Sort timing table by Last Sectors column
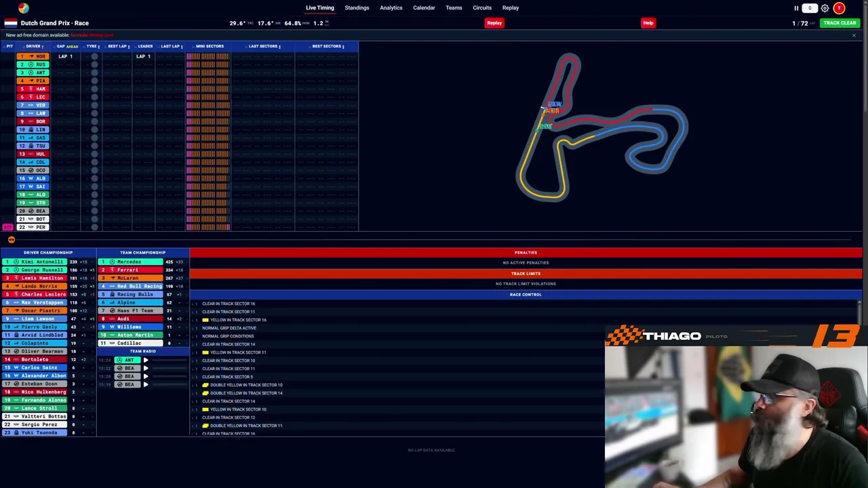Screen dimensions: 868x488 pyautogui.click(x=264, y=46)
